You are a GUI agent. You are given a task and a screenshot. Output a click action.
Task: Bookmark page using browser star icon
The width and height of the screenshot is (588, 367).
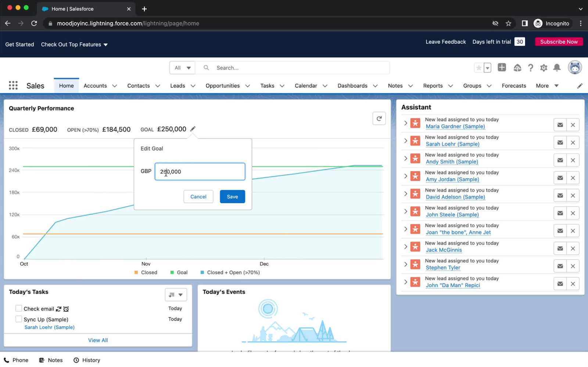point(508,23)
